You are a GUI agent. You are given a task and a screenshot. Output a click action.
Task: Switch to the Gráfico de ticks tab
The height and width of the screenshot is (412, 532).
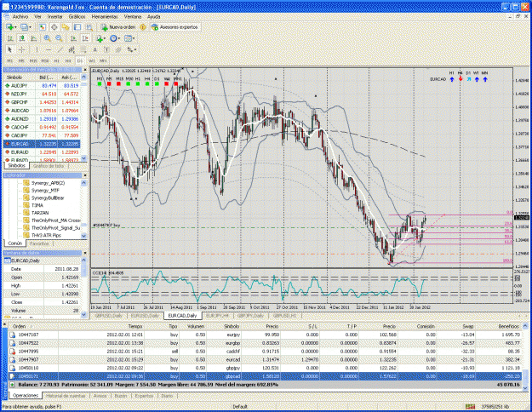(x=49, y=166)
